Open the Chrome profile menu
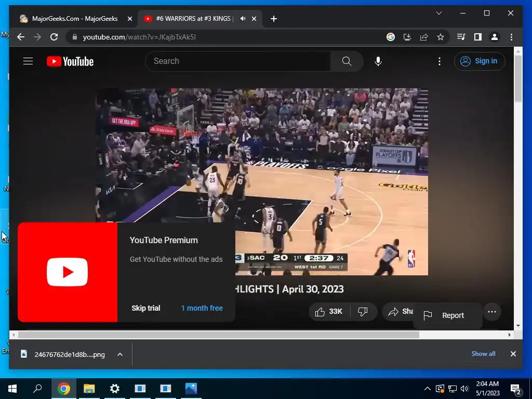The height and width of the screenshot is (399, 532). [495, 37]
